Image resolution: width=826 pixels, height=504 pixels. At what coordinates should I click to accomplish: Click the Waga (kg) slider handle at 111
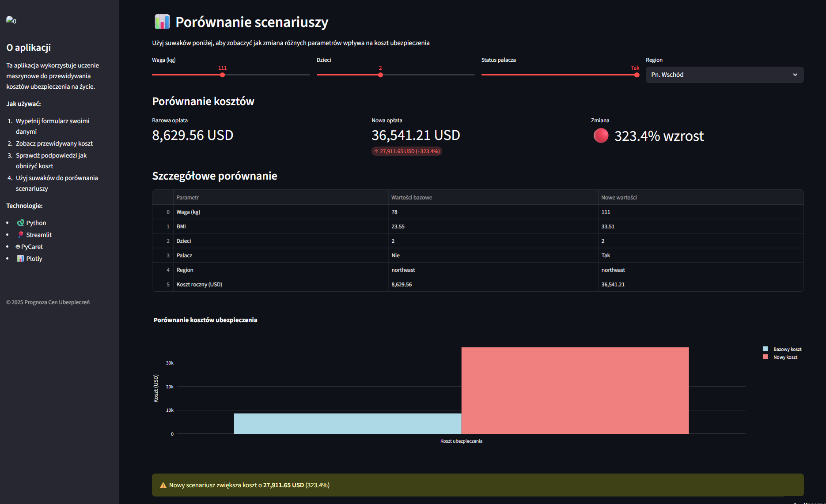pos(223,75)
